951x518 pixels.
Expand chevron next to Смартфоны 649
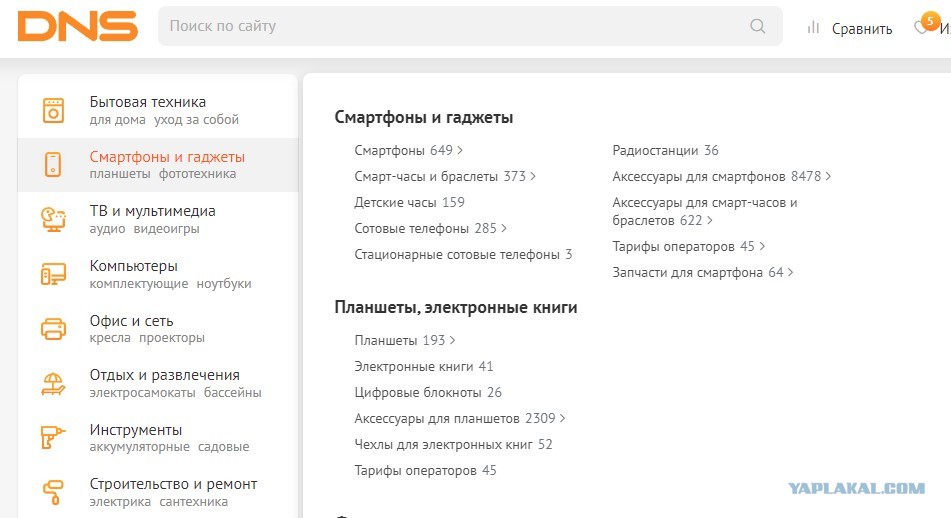click(460, 150)
